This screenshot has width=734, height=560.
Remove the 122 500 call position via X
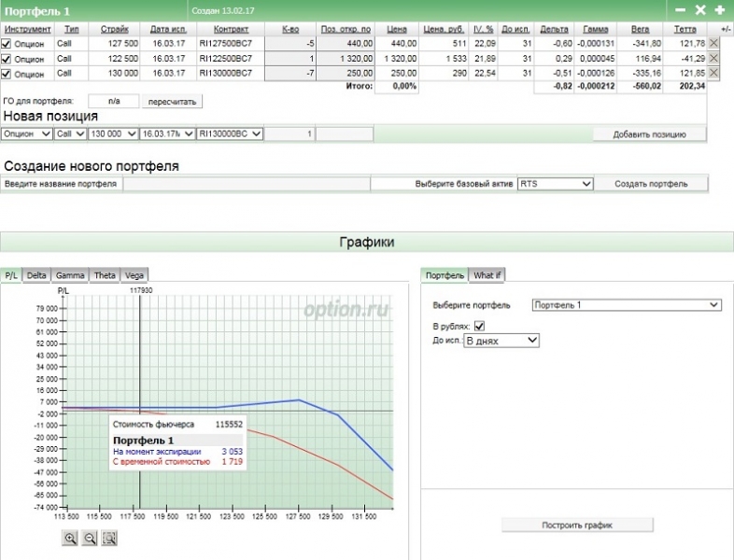pos(714,58)
